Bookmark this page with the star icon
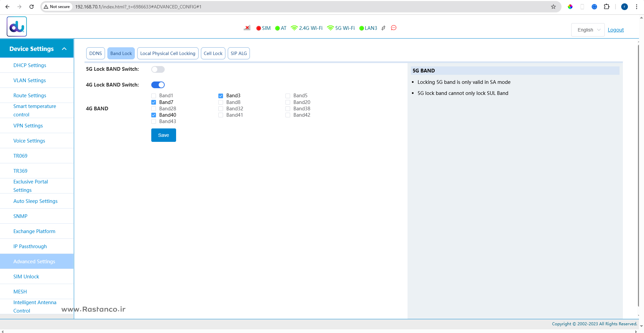644x333 pixels. coord(553,7)
